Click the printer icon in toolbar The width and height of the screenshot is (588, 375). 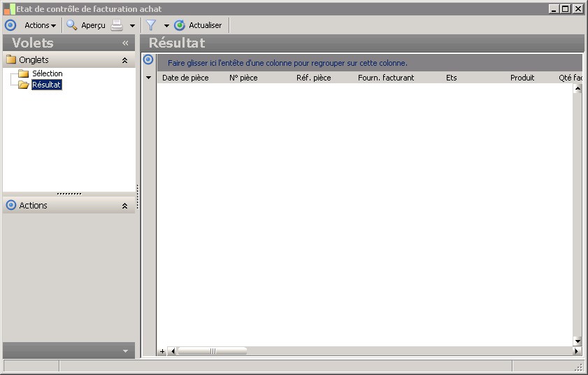point(117,25)
